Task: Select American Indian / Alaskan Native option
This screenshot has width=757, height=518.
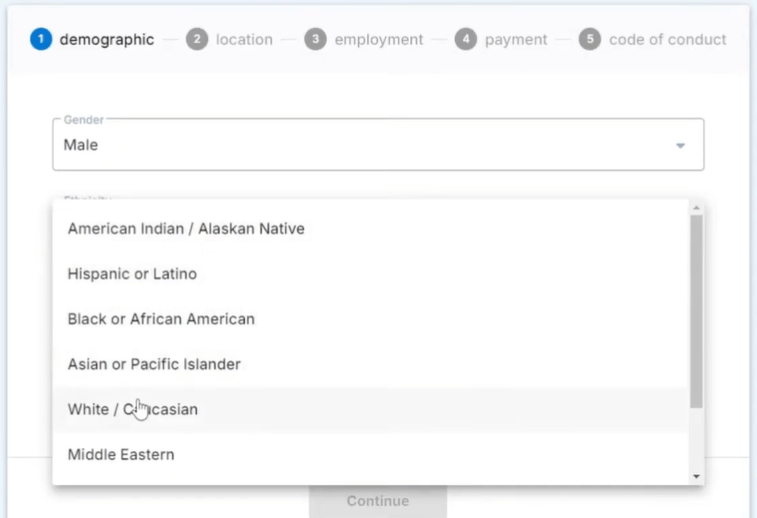Action: [x=186, y=229]
